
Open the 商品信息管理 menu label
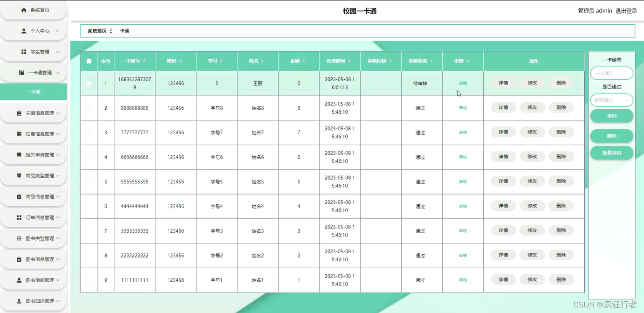(40, 197)
